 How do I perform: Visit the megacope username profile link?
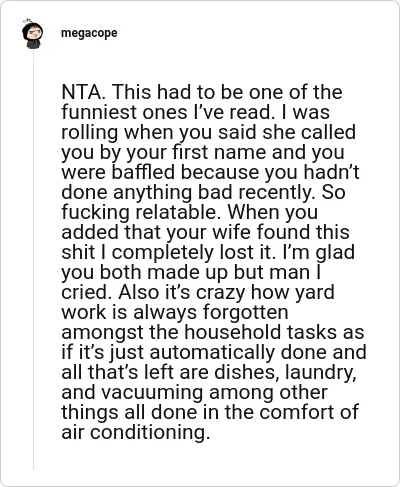coord(89,33)
